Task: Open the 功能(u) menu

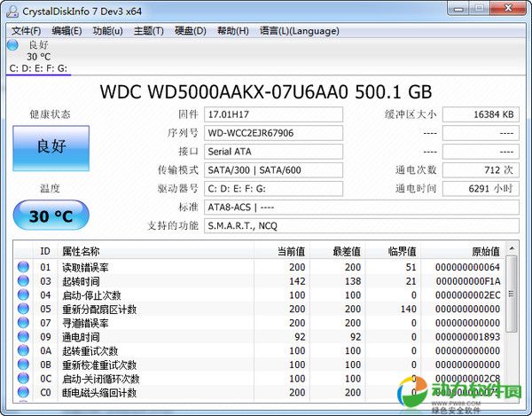Action: [107, 31]
